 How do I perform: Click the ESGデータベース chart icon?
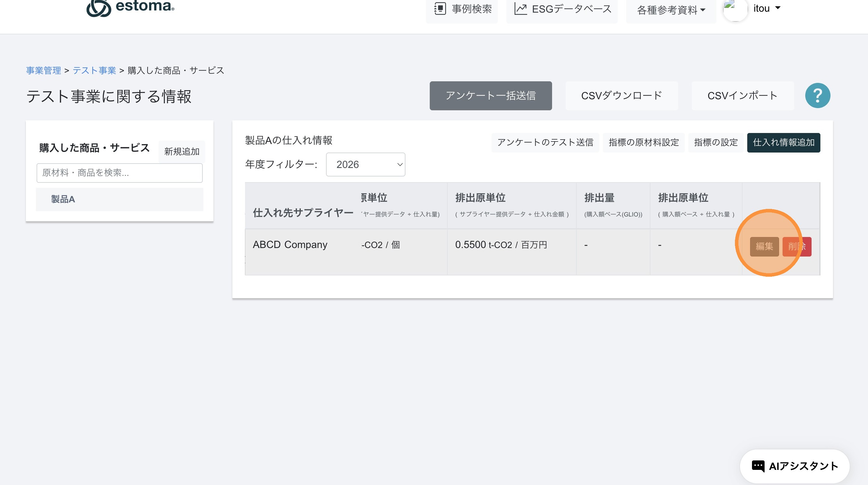(521, 9)
